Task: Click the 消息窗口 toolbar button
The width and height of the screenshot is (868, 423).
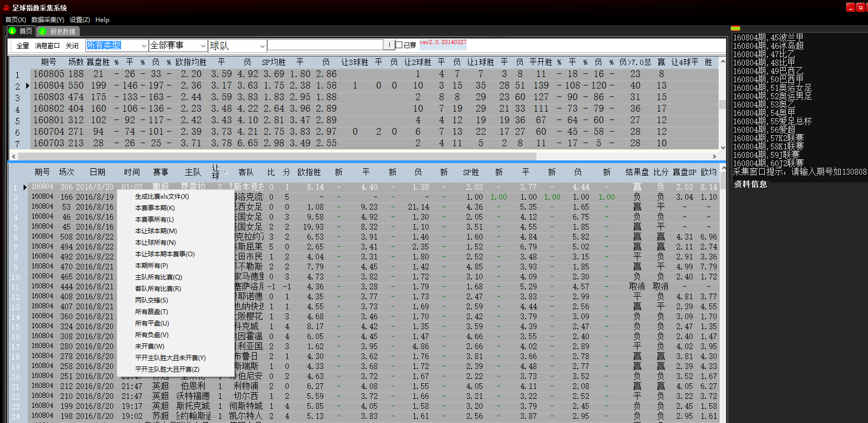Action: pos(47,46)
